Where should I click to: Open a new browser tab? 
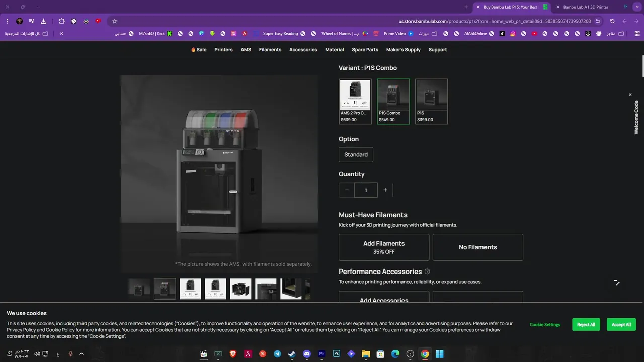tap(466, 7)
